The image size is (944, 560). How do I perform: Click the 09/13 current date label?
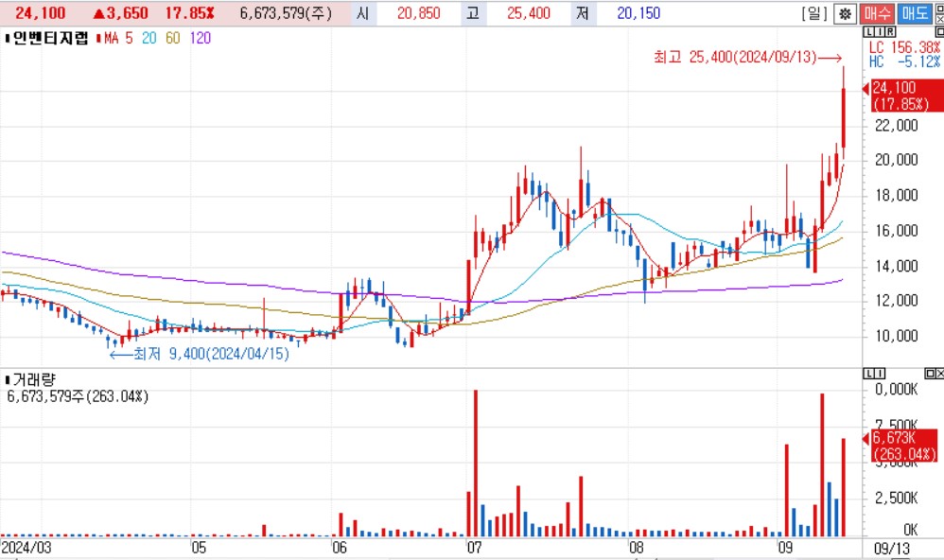892,549
